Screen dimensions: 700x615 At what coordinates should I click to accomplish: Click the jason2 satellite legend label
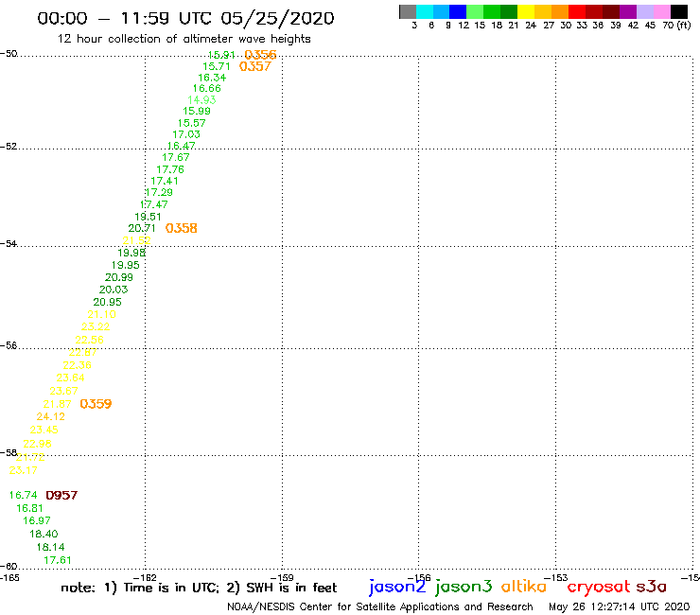tap(397, 587)
